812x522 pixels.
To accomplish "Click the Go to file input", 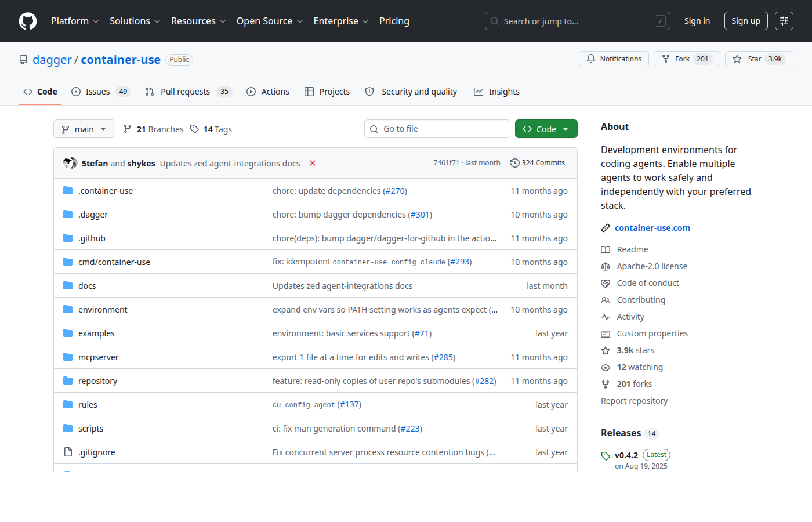I will point(437,129).
